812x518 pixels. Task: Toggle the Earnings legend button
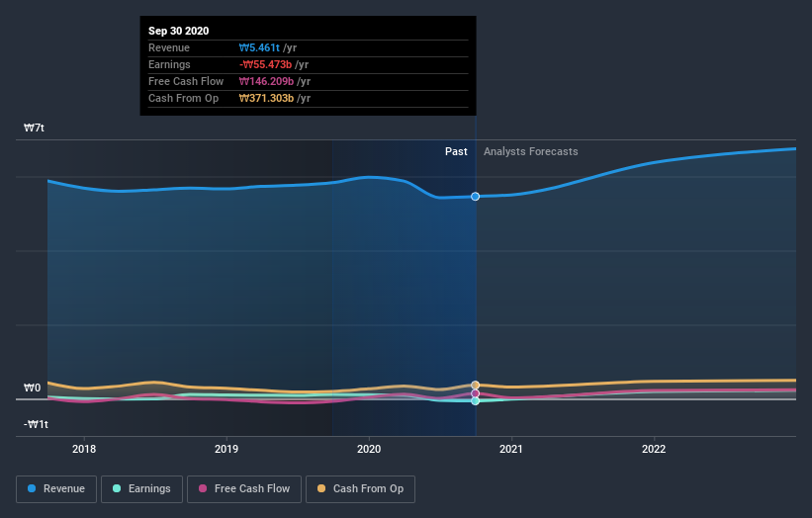tap(141, 489)
